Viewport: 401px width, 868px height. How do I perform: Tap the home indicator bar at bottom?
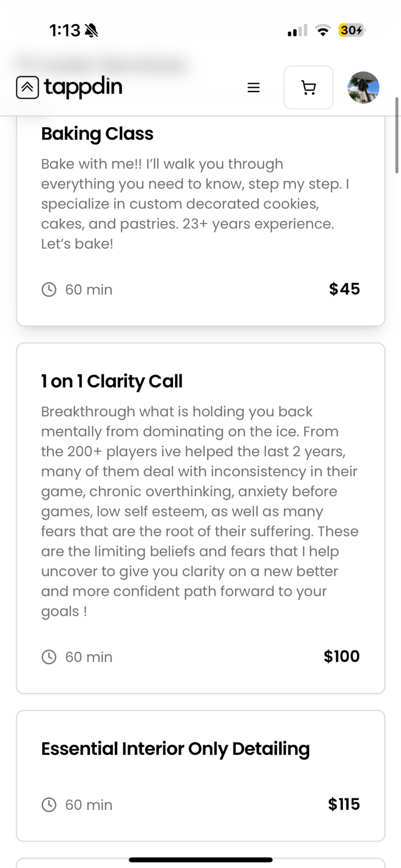tap(200, 860)
